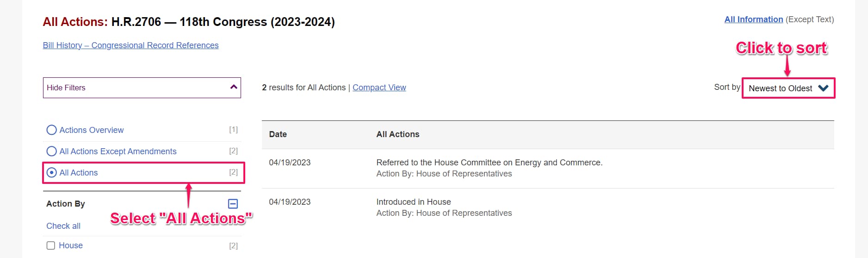This screenshot has width=868, height=258.
Task: Switch to Compact View
Action: click(379, 88)
